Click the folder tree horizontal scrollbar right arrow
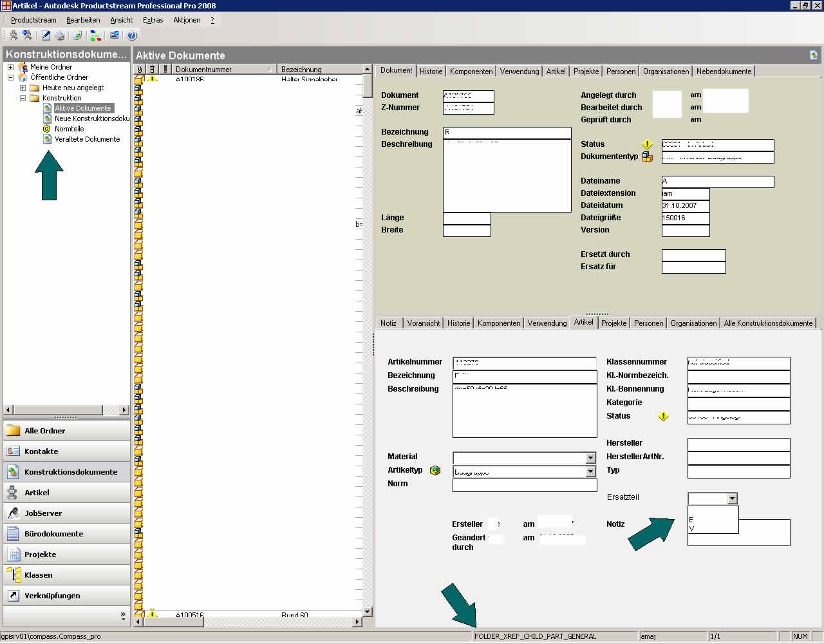 (125, 410)
